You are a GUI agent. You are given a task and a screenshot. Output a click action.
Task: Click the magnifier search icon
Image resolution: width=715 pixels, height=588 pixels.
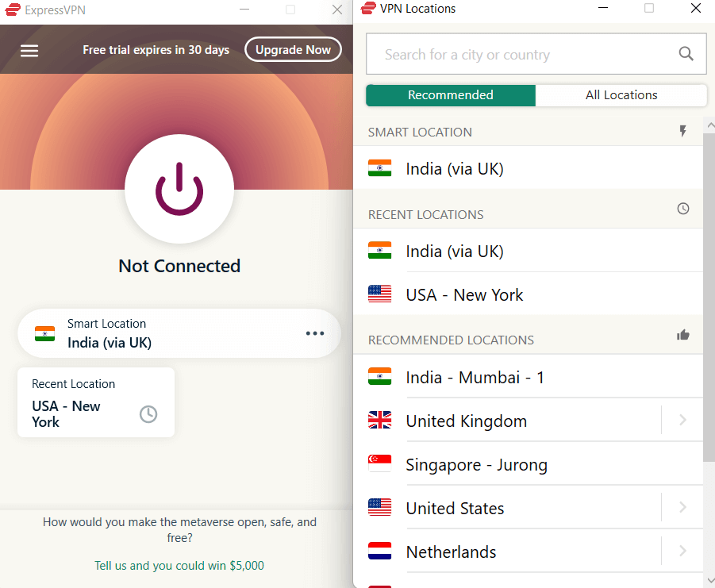coord(686,54)
